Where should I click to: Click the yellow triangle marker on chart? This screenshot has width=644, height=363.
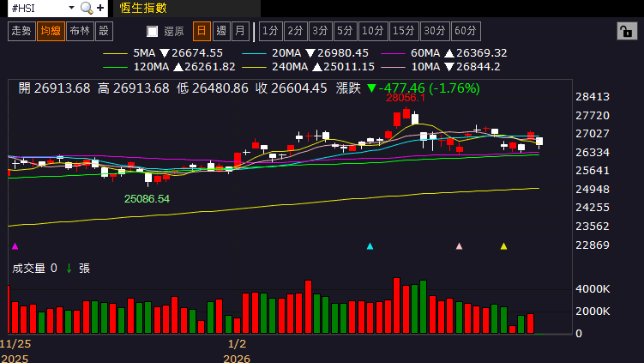point(503,246)
